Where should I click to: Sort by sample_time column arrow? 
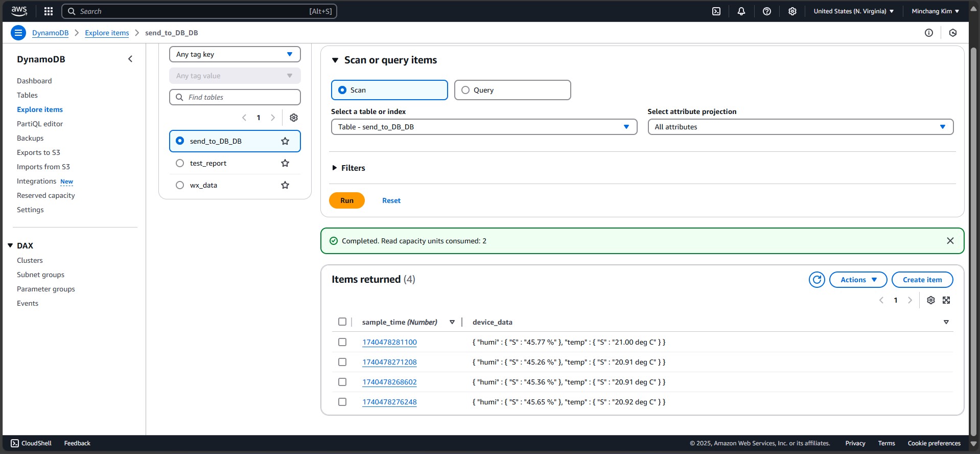pos(452,322)
